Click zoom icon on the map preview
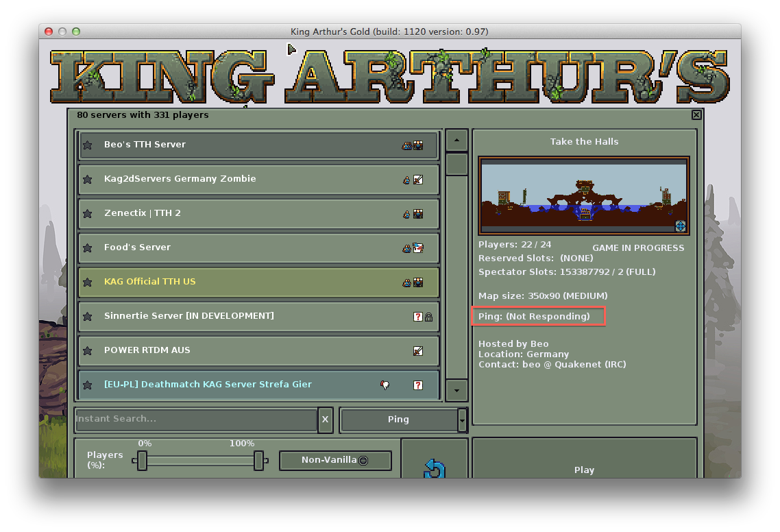Screen dimensions: 780x532 pyautogui.click(x=680, y=226)
